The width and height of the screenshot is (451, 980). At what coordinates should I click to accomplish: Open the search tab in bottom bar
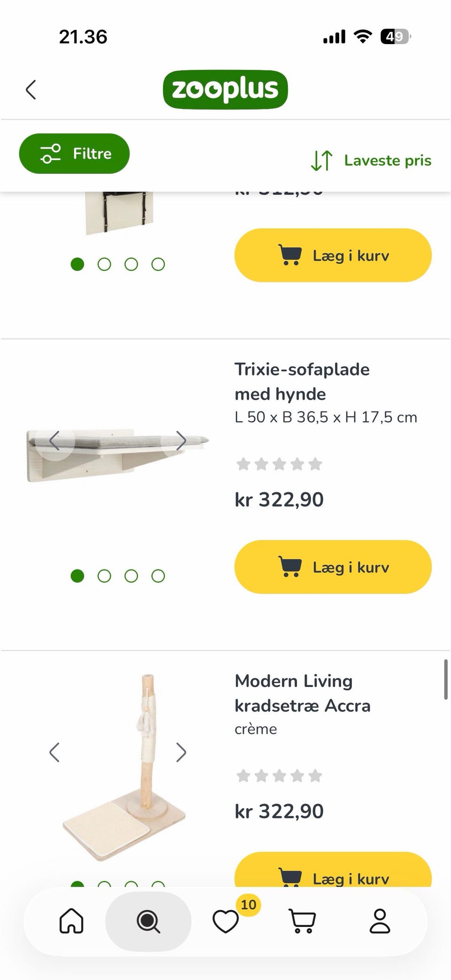[148, 921]
